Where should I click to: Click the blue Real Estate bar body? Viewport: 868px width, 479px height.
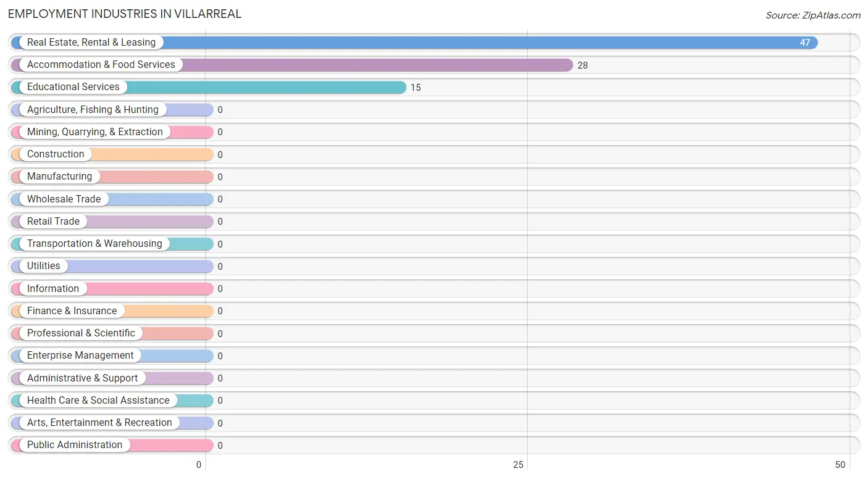click(x=414, y=43)
